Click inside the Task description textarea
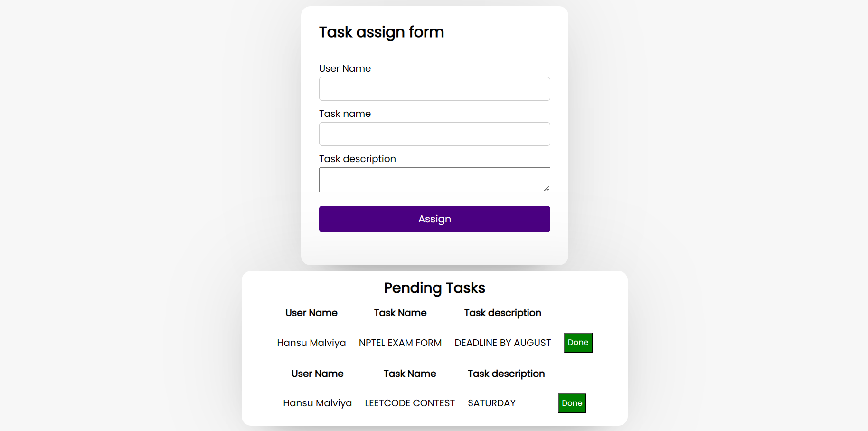The image size is (868, 431). [x=434, y=179]
